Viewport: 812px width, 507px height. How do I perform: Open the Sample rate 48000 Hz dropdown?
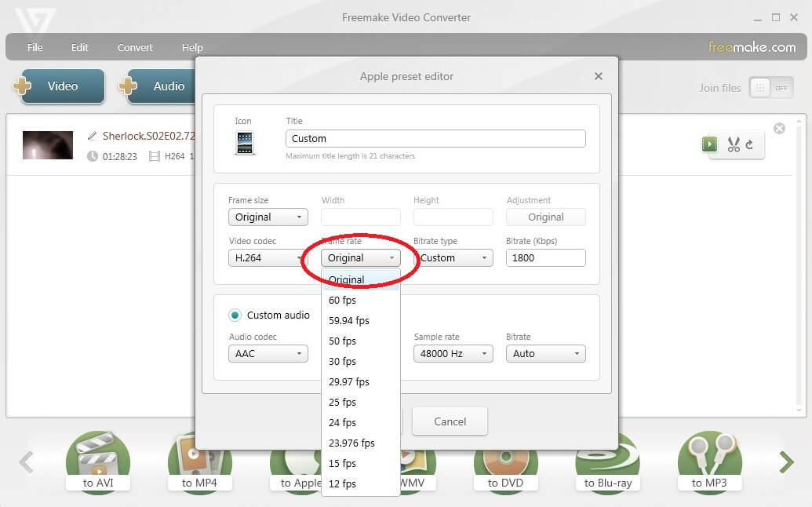(453, 354)
